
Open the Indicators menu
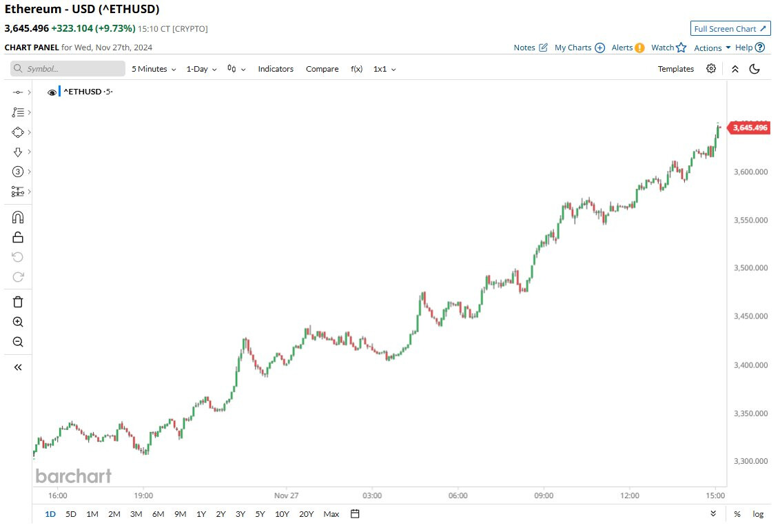[x=276, y=69]
